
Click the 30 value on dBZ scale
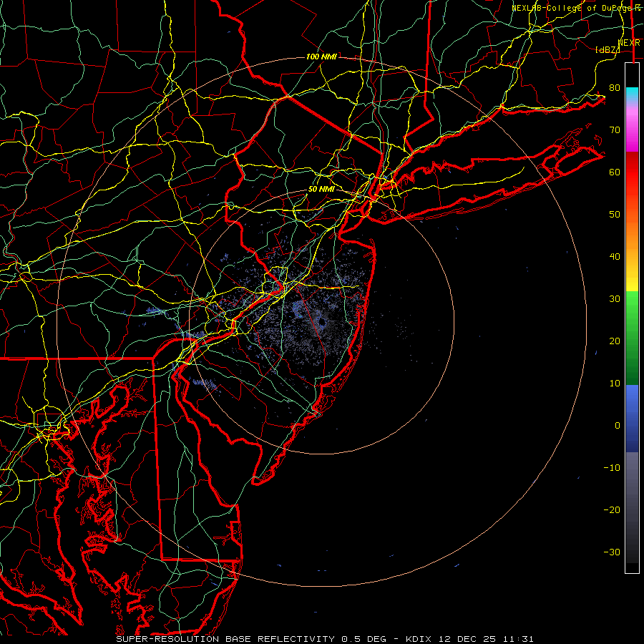coord(615,299)
